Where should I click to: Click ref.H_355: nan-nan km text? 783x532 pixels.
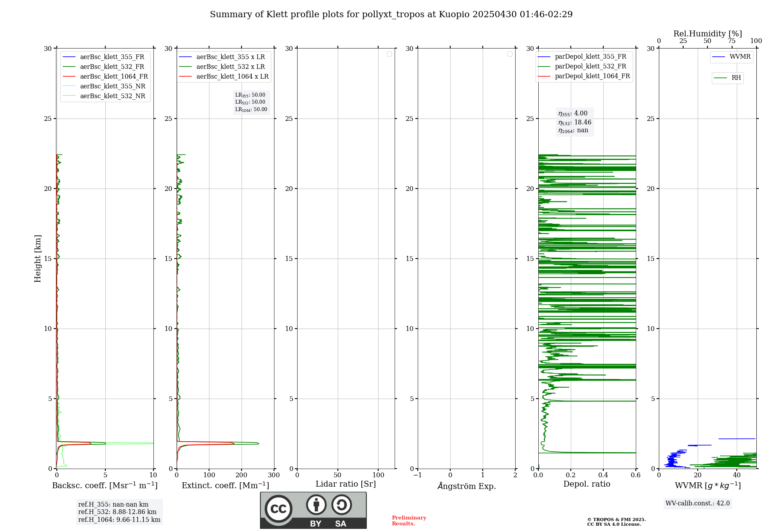click(113, 505)
